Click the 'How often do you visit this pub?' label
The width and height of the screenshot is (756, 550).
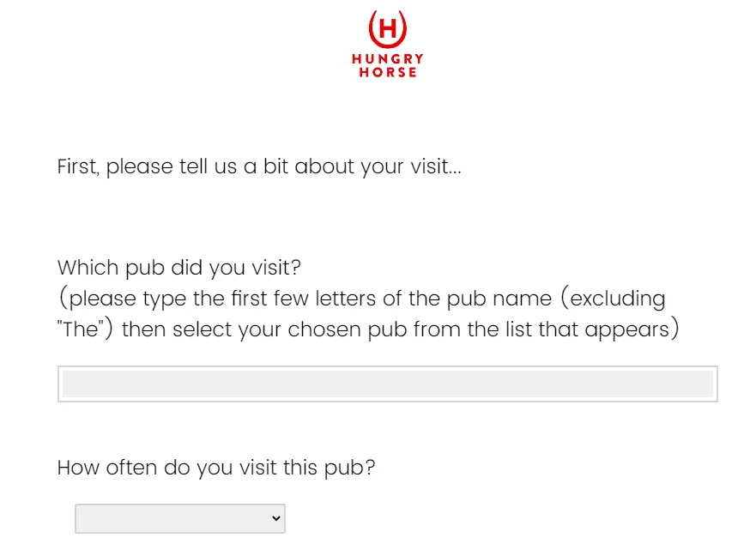point(216,468)
